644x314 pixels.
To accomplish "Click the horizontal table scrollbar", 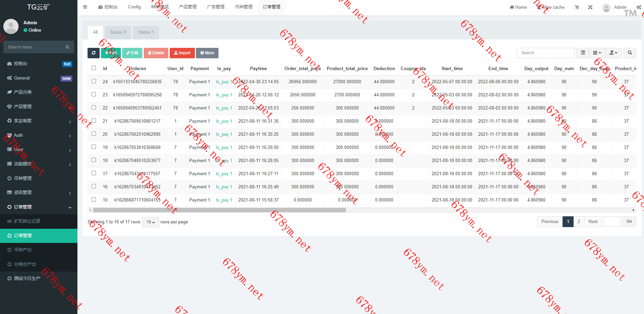I will coord(219,210).
